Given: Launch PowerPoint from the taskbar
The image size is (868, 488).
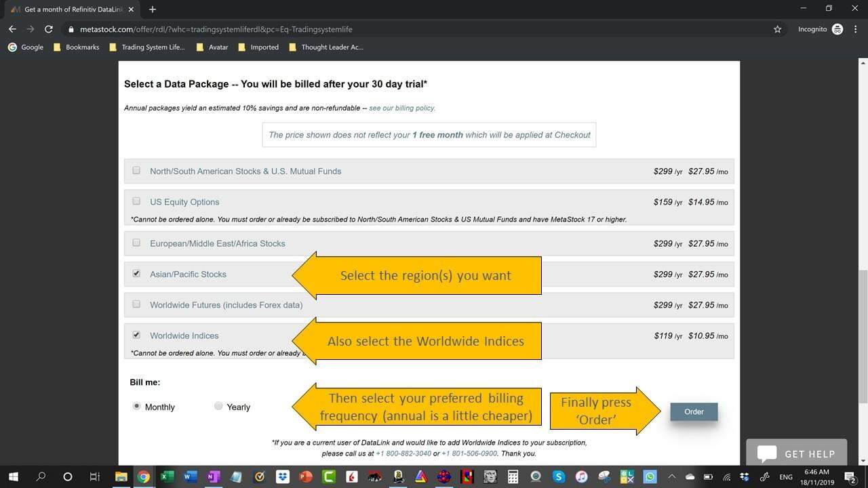Looking at the screenshot, I should pos(305,476).
